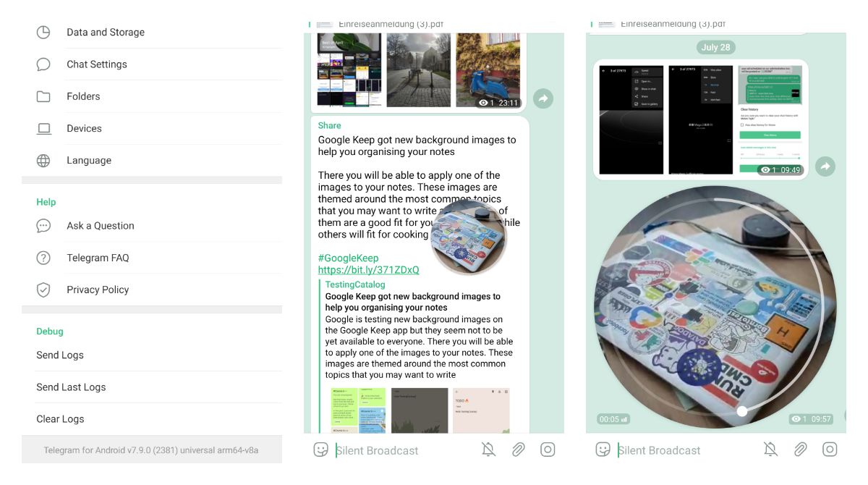Click the Chat Settings speech bubble icon

(x=43, y=64)
